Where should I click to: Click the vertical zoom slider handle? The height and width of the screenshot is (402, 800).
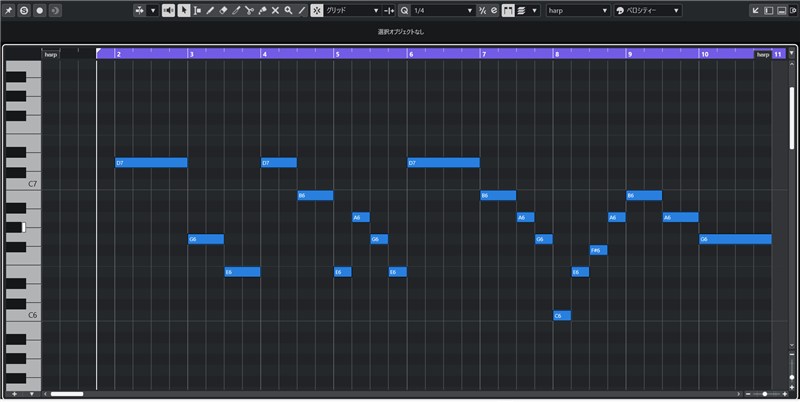click(x=792, y=378)
